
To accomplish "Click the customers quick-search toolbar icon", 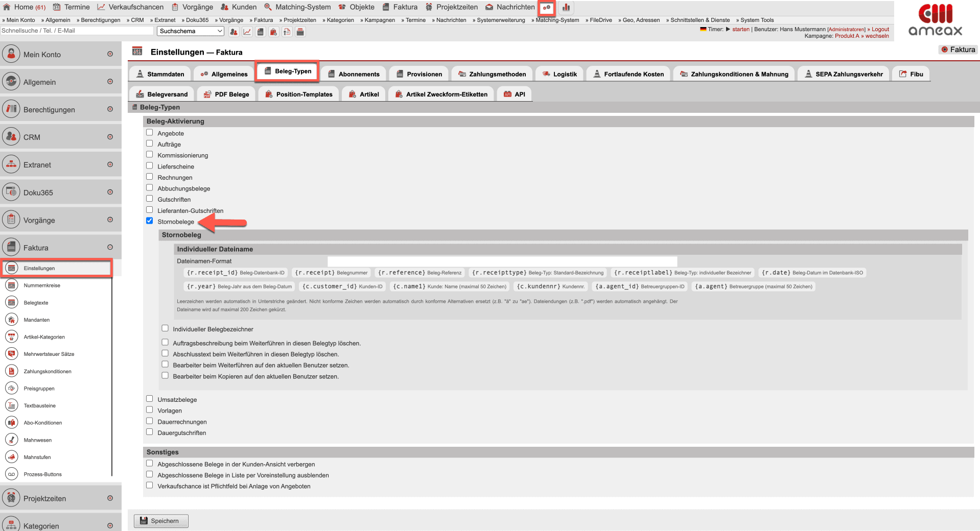I will pos(234,32).
